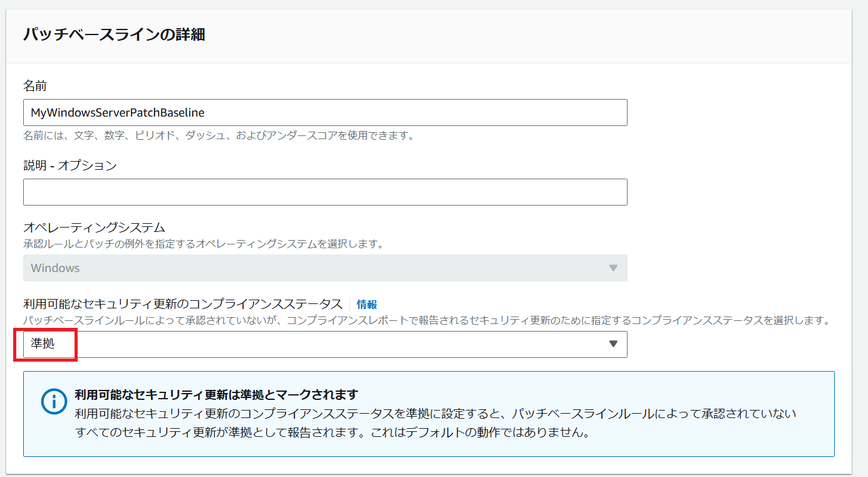Click the 名前 field label
Screen dimensions: 868x477
[35, 86]
